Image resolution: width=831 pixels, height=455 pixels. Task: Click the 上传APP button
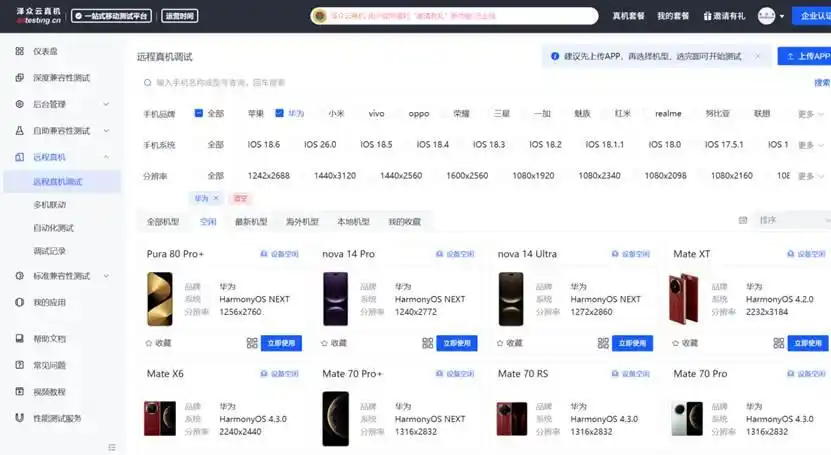804,56
